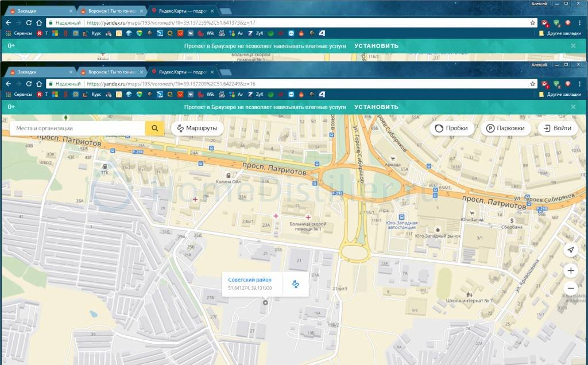Select the Армада shop marker
Viewport: 588px width, 365px height.
393,158
